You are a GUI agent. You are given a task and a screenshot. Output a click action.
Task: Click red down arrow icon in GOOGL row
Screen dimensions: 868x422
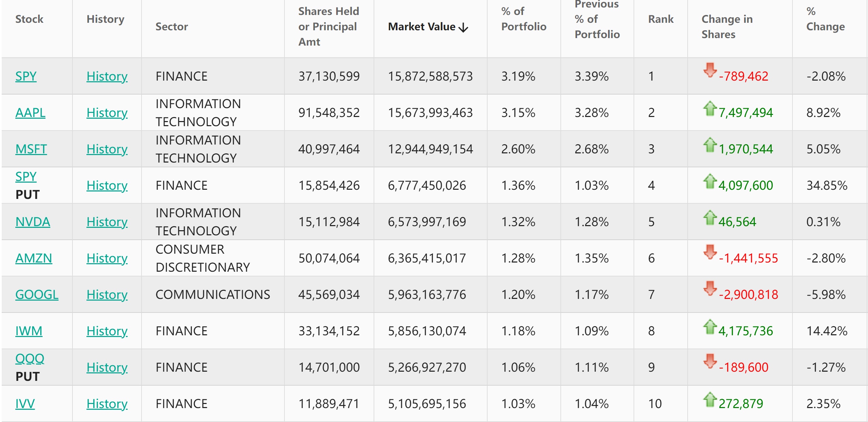pos(709,288)
